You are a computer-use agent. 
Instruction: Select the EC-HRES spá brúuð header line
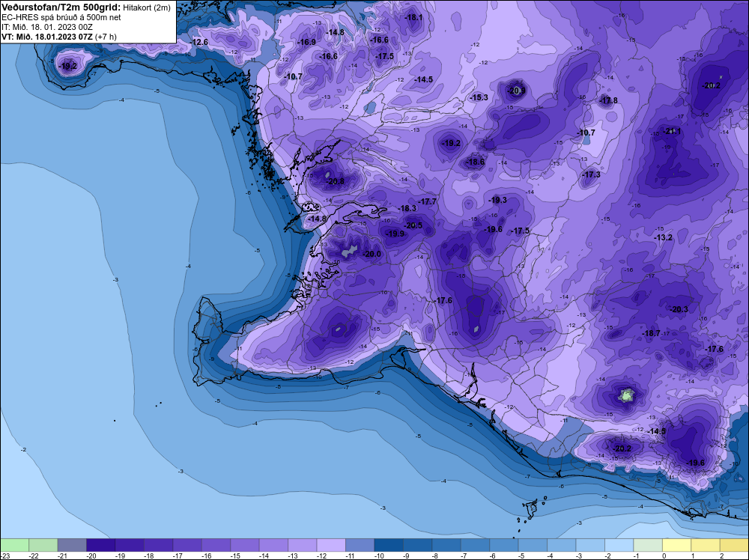click(x=61, y=17)
